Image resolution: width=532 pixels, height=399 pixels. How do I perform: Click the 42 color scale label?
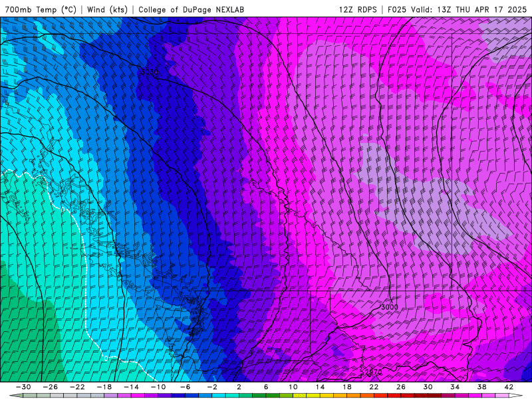pyautogui.click(x=509, y=387)
